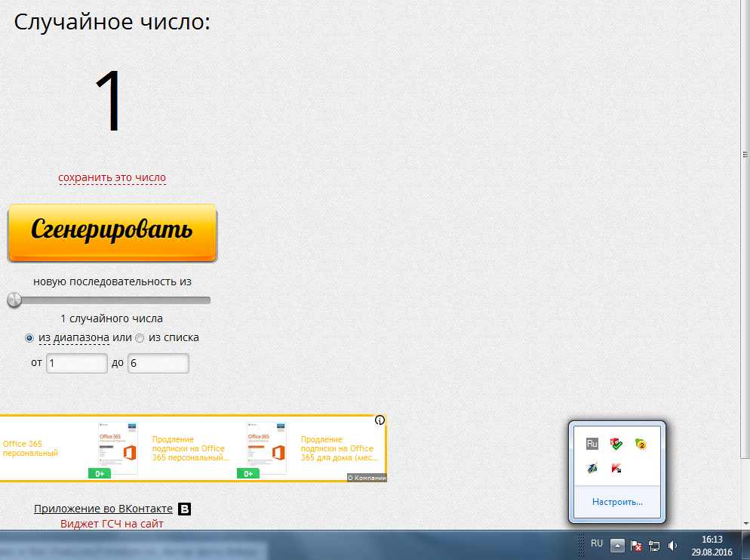
Task: Click the 'сохранить это число' link
Action: (x=112, y=178)
